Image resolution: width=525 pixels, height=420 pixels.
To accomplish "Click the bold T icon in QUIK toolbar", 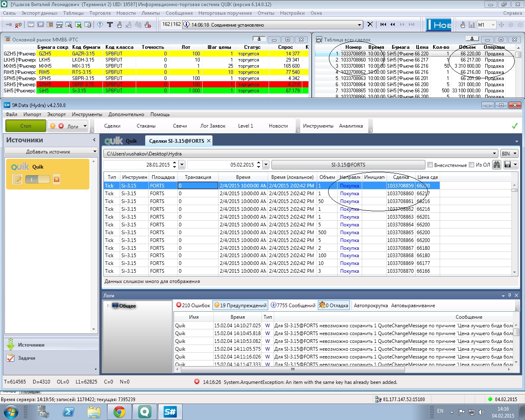I will [x=110, y=25].
